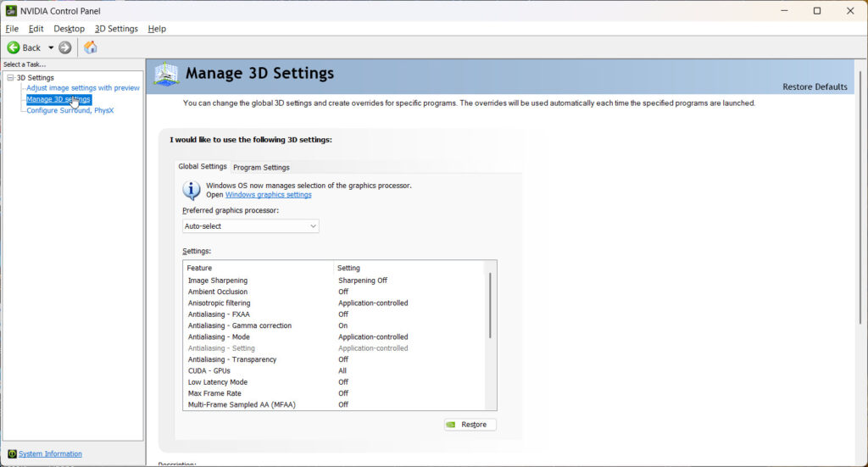Image resolution: width=868 pixels, height=467 pixels.
Task: Click the On value for Gamma correction
Action: coord(342,325)
